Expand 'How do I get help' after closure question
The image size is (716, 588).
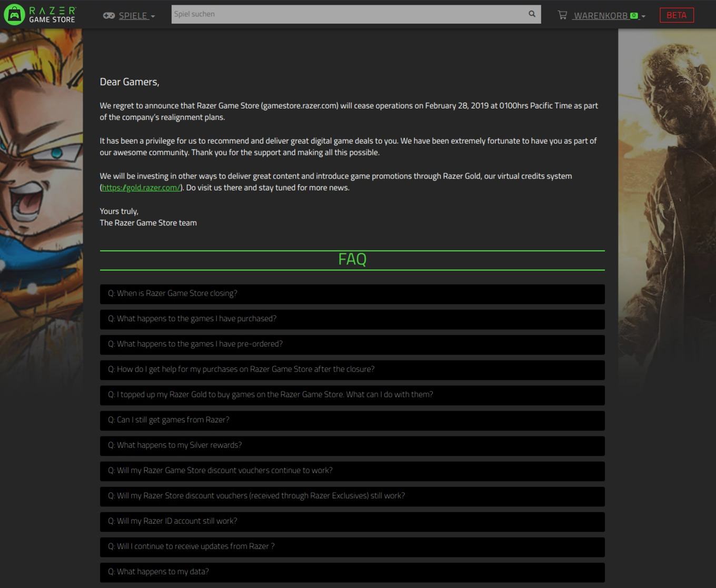coord(352,370)
